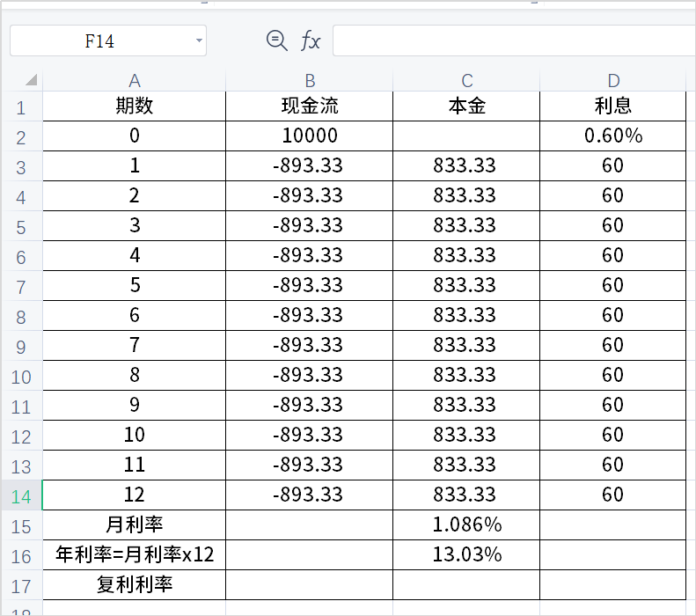Select the empty principal cell C2
Screen dimensions: 696x616
click(x=466, y=136)
